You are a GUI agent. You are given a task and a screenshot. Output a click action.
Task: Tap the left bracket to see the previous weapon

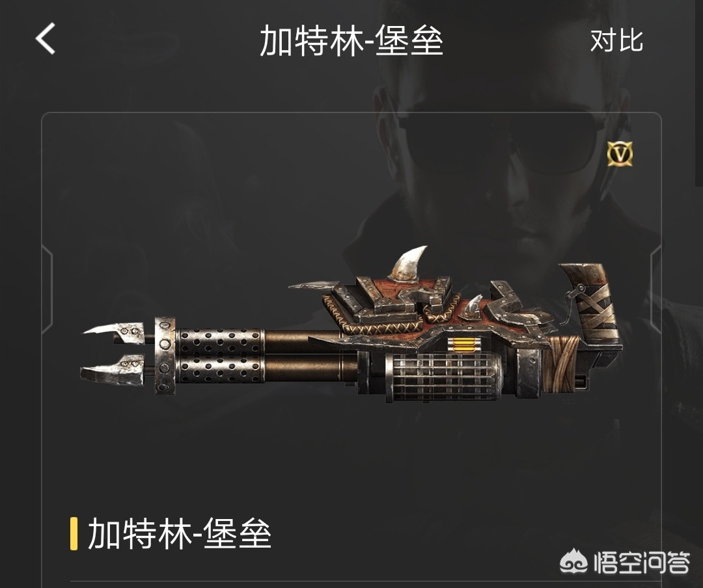48,289
